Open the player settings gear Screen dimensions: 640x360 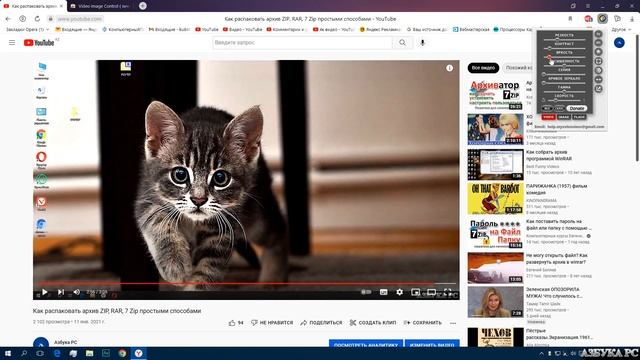click(x=399, y=292)
